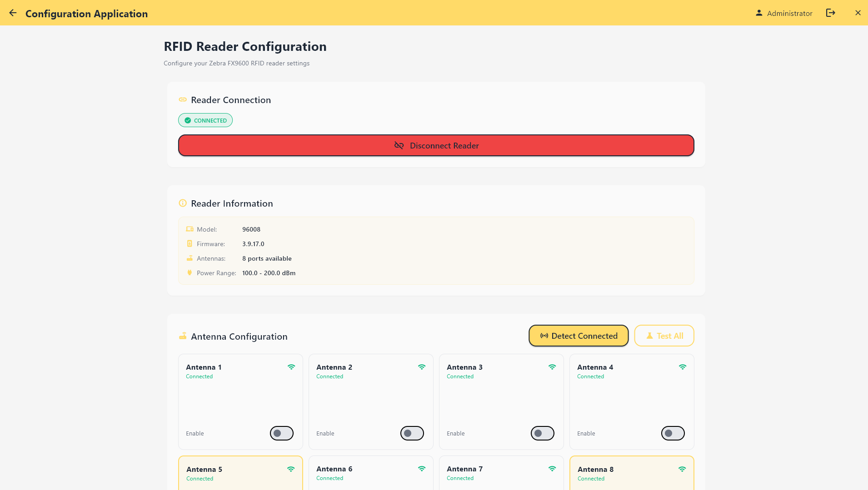Click the link icon beside Reader Connection

(182, 99)
